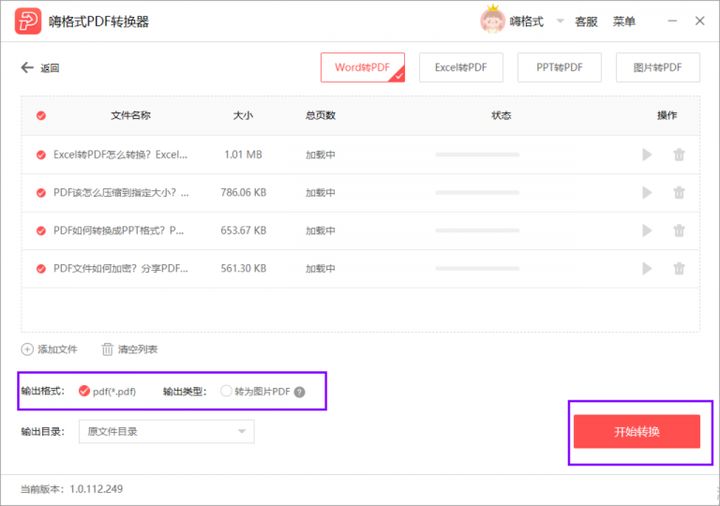Image resolution: width=720 pixels, height=506 pixels.
Task: Click the 开始转换 button
Action: pos(637,431)
